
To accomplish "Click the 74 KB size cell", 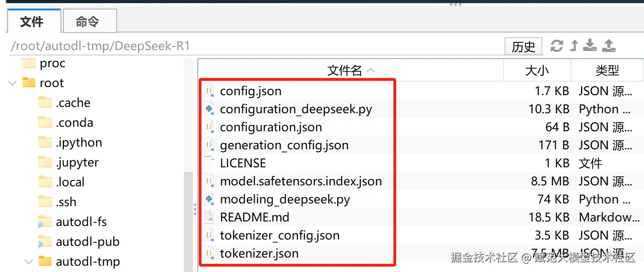I will tap(553, 199).
